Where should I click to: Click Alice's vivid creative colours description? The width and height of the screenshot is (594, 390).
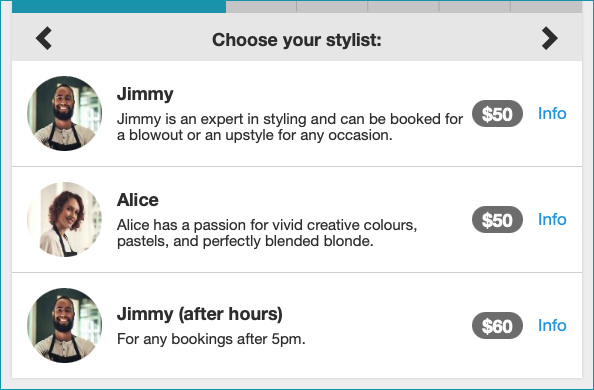coord(267,233)
